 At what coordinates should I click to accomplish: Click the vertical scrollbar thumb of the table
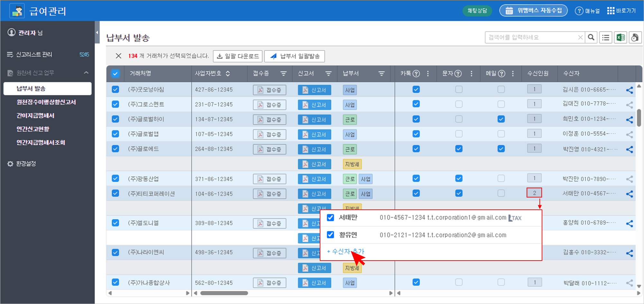[x=639, y=118]
